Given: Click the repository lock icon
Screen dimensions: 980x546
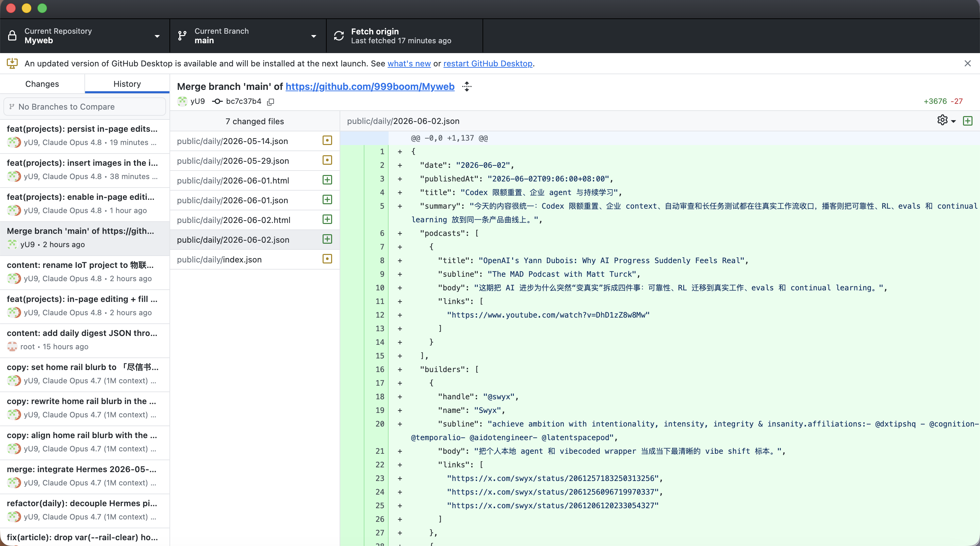Looking at the screenshot, I should 12,36.
